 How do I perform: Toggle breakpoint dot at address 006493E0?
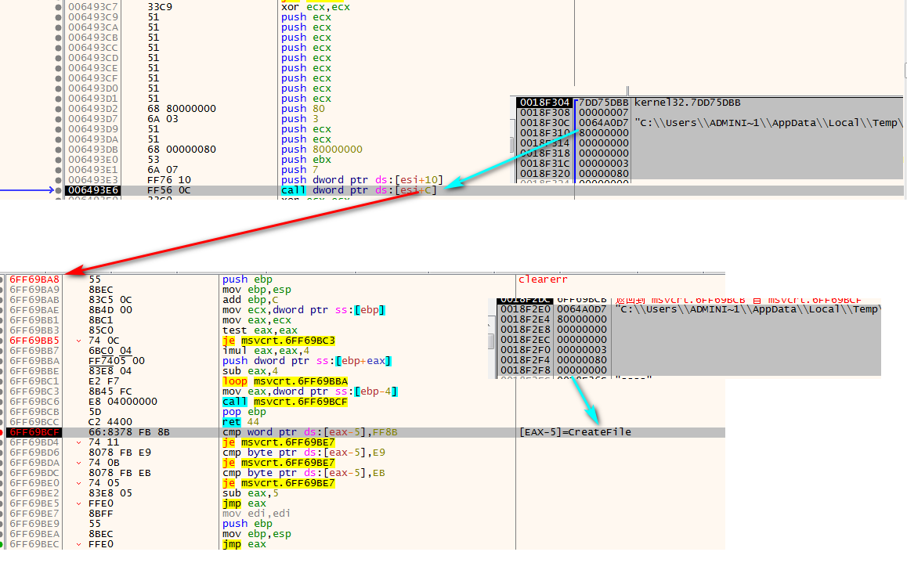pyautogui.click(x=58, y=160)
